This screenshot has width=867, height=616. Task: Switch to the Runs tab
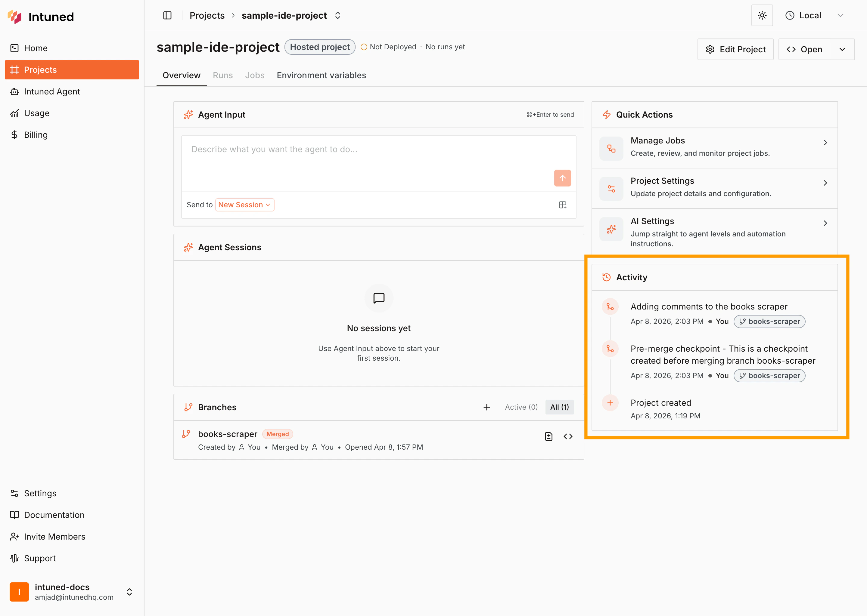coord(223,75)
